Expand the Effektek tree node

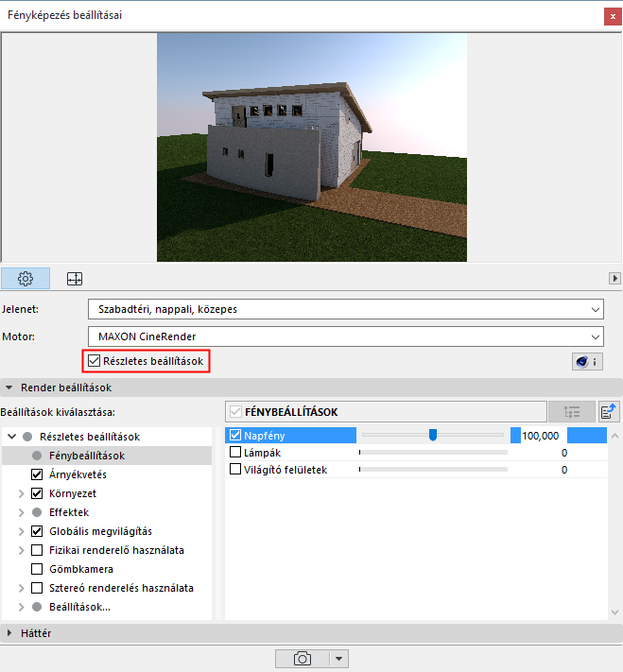click(21, 512)
